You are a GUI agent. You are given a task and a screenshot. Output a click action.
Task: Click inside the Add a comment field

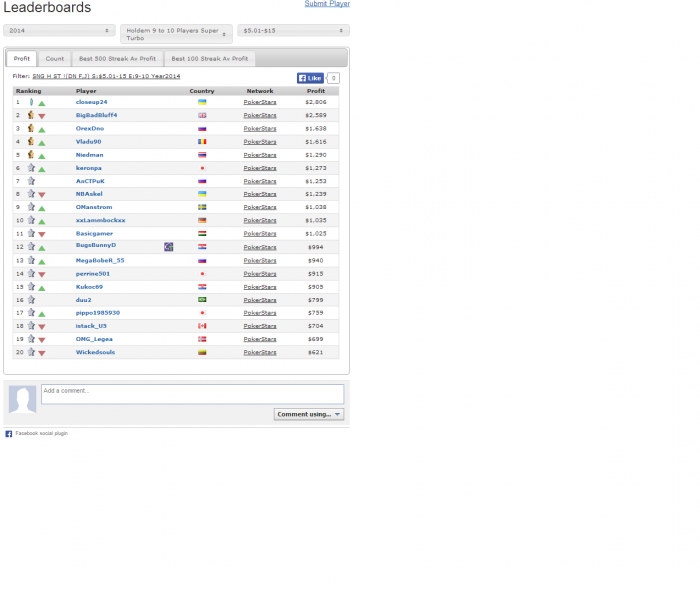coord(192,395)
